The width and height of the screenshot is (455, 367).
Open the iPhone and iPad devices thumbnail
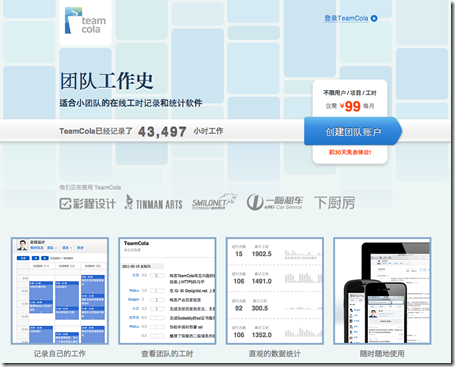382,291
